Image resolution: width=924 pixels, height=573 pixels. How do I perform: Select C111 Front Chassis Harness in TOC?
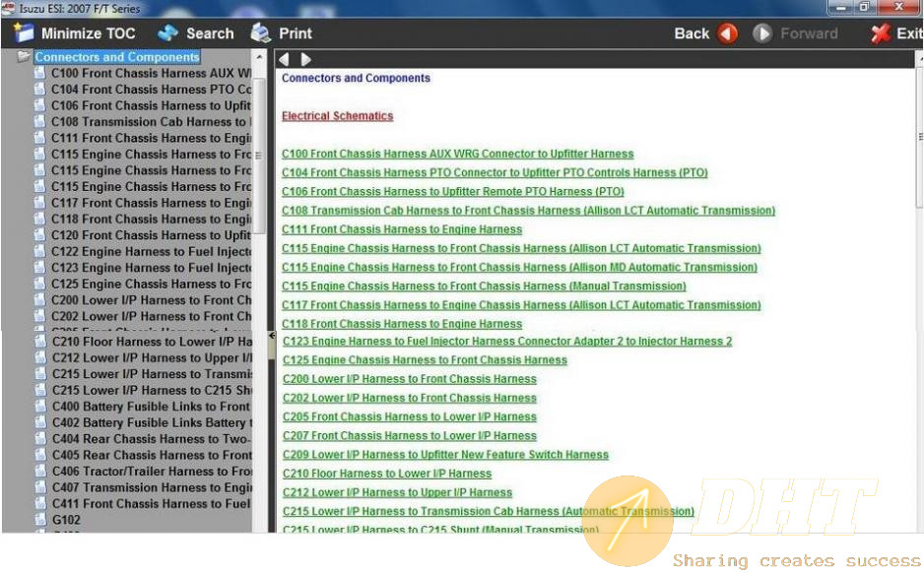[x=151, y=138]
